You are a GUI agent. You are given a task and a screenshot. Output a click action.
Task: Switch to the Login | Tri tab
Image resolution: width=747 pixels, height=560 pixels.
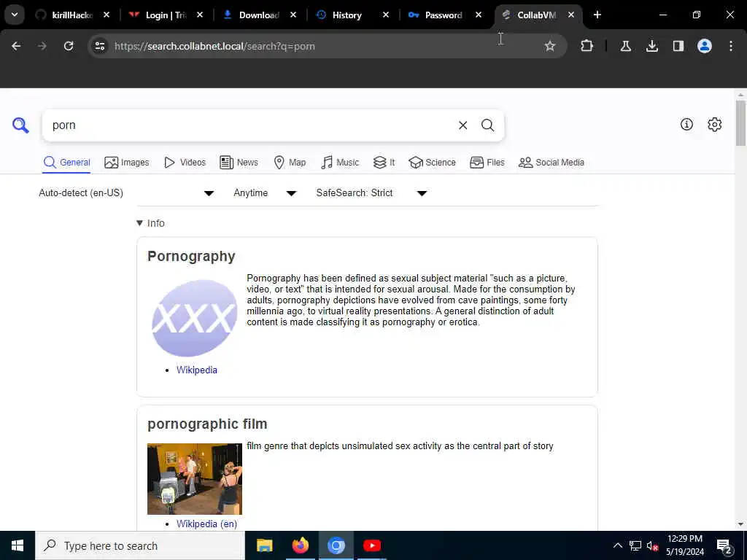(x=166, y=15)
